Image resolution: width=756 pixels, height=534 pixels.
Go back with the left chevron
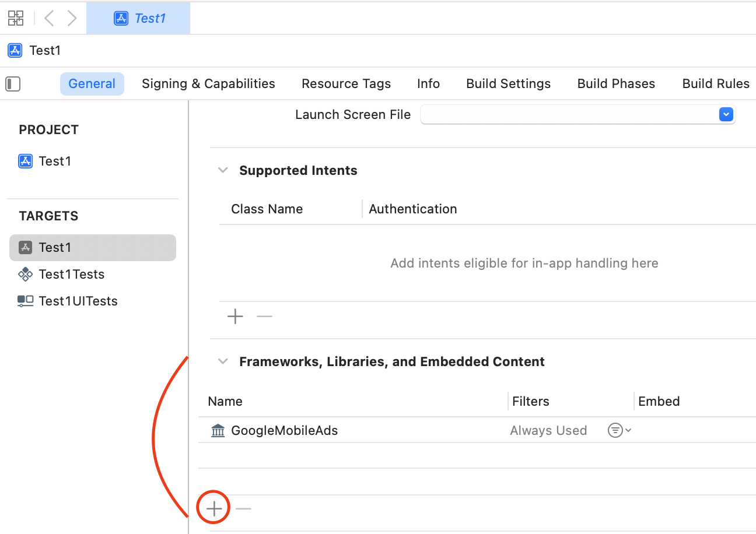(x=49, y=18)
